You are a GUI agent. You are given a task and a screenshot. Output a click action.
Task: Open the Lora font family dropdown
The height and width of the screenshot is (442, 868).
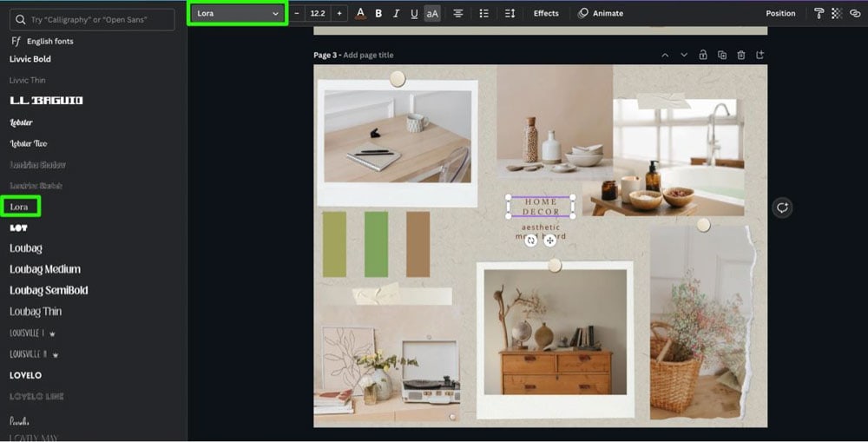click(237, 13)
